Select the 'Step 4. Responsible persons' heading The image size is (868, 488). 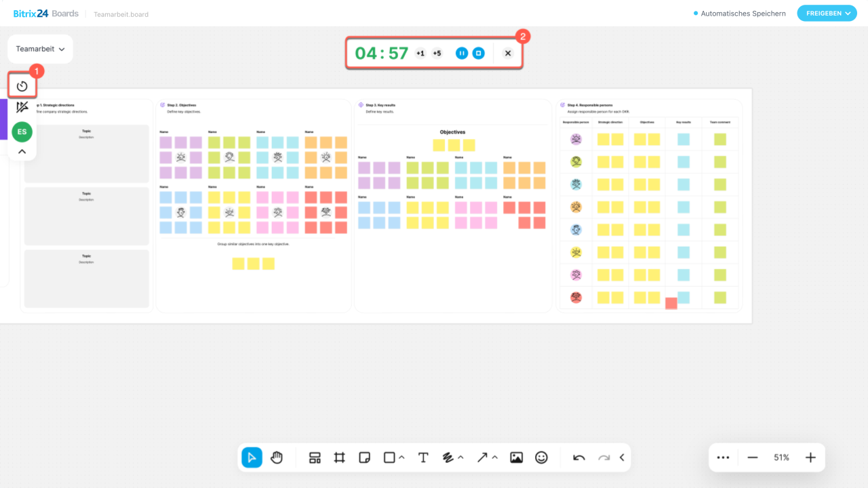pos(590,105)
